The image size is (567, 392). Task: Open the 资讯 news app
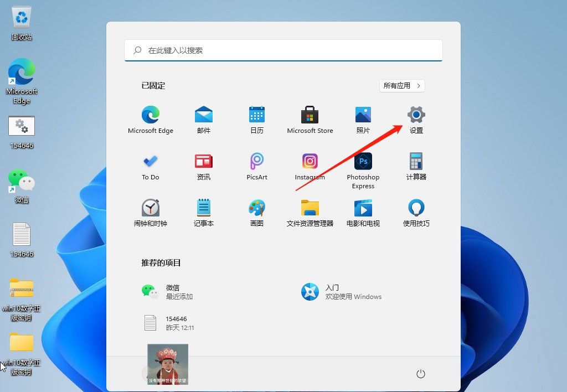(204, 166)
